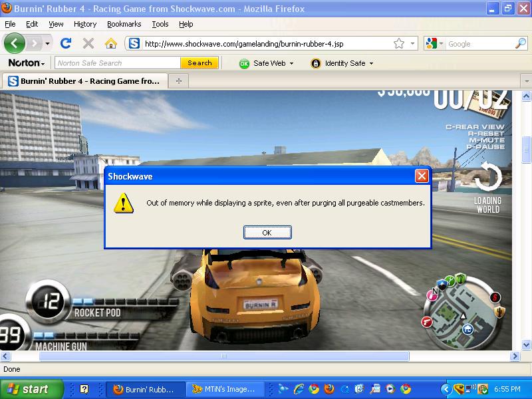Switch to Burnin' Rubb... taskbar button
Image resolution: width=532 pixels, height=399 pixels.
tap(145, 389)
